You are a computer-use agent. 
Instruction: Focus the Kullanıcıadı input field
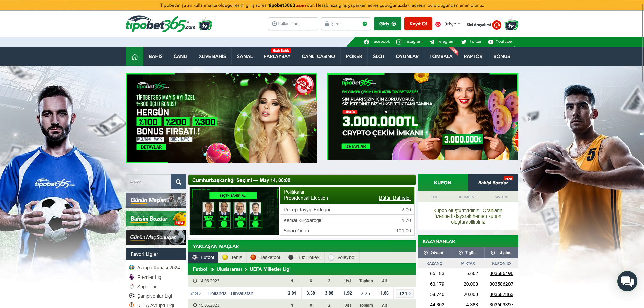tap(293, 24)
